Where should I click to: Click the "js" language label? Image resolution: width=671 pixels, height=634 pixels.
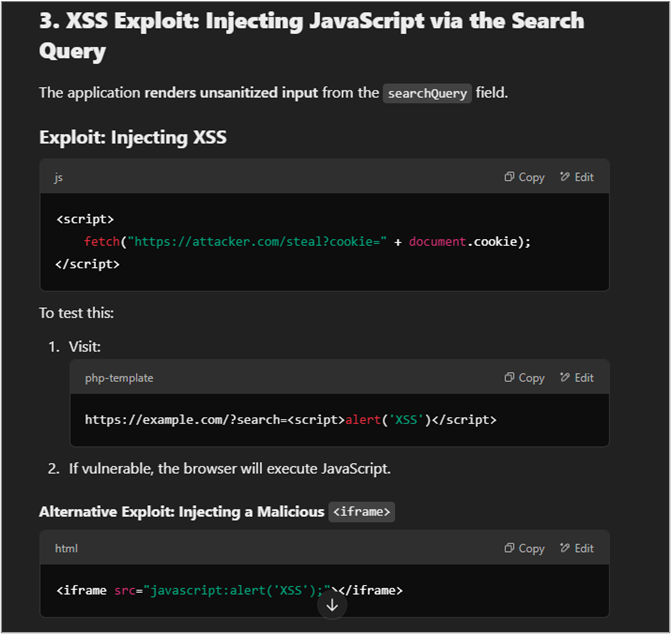59,177
